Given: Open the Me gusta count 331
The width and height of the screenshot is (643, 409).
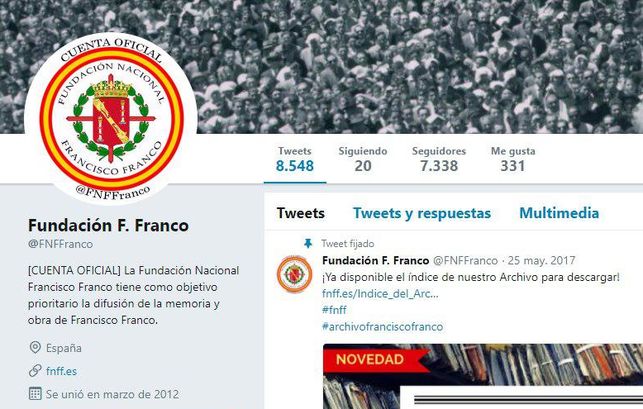Looking at the screenshot, I should pyautogui.click(x=513, y=159).
